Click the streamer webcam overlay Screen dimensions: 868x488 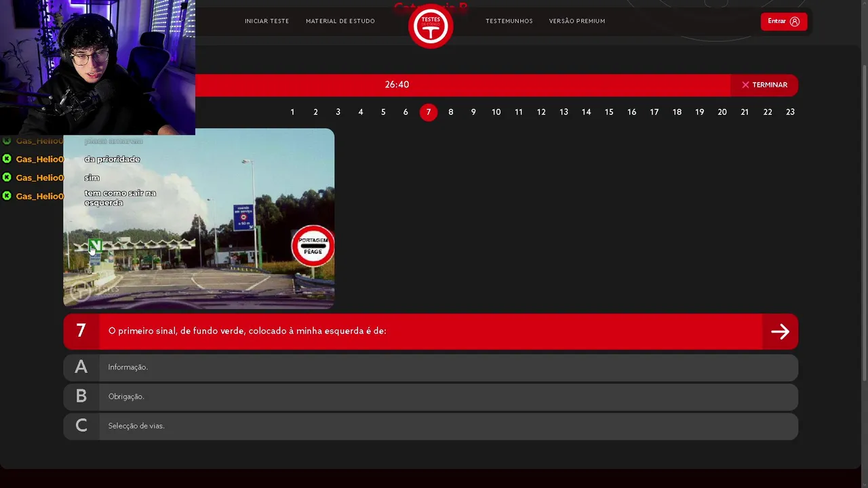tap(98, 68)
